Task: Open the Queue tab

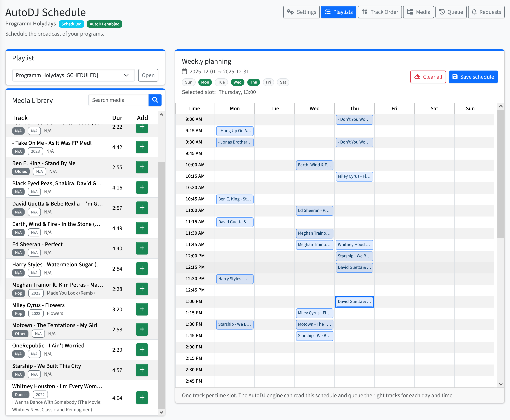Action: [451, 12]
